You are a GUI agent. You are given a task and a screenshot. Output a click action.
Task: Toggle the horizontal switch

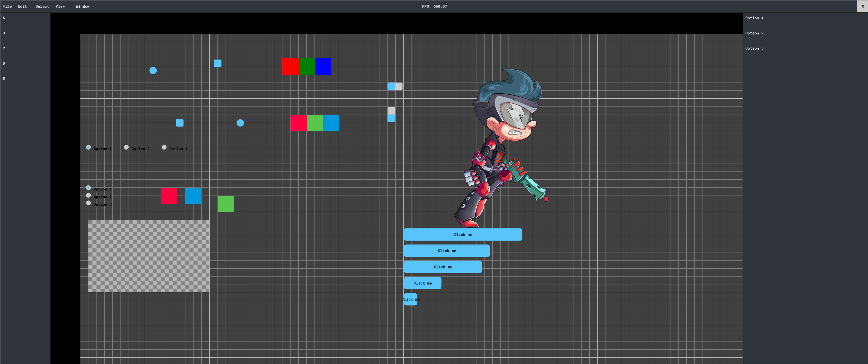tap(395, 86)
